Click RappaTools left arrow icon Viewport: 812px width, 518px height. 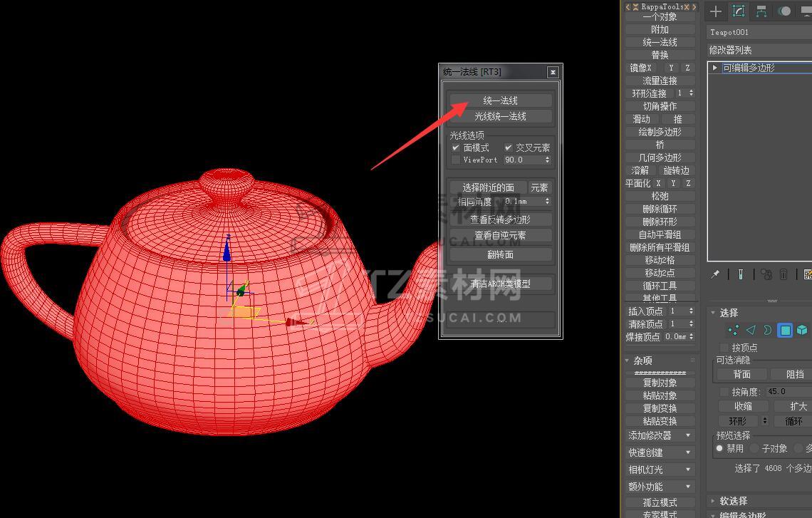tap(628, 6)
